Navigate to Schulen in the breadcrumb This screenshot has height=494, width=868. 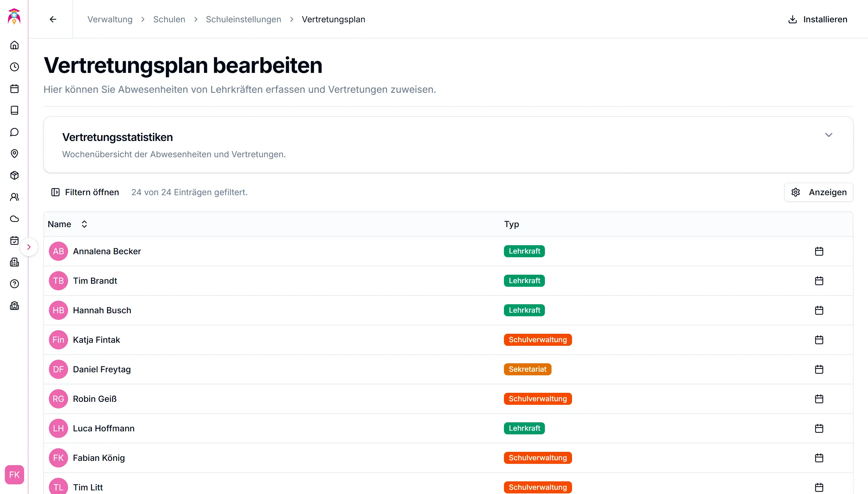[169, 19]
